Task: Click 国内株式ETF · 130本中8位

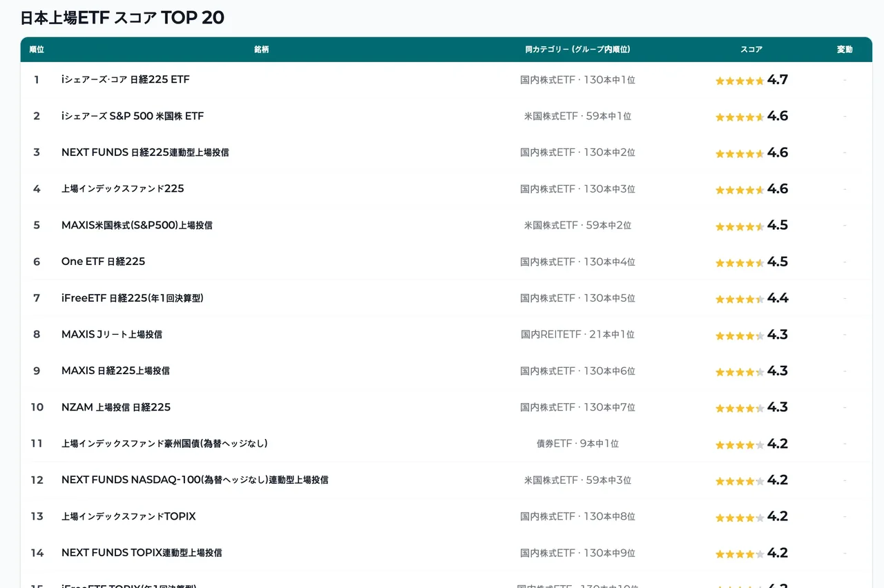Action: [577, 516]
